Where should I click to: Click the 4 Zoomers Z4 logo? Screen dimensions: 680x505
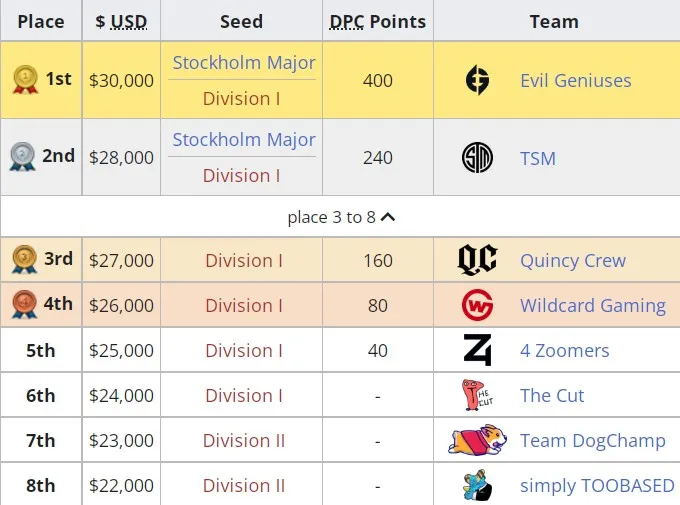pos(477,350)
